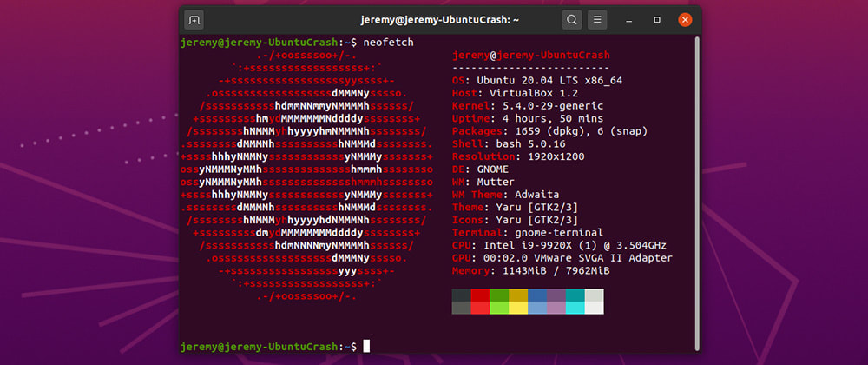The image size is (868, 365).
Task: Click the Memory: 1143MiB / 7962MiB line
Action: pyautogui.click(x=531, y=272)
